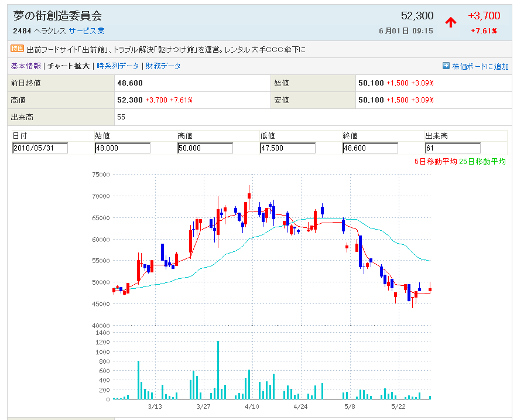Focus the 終値 field showing 48,600
This screenshot has width=517, height=420.
click(x=370, y=148)
